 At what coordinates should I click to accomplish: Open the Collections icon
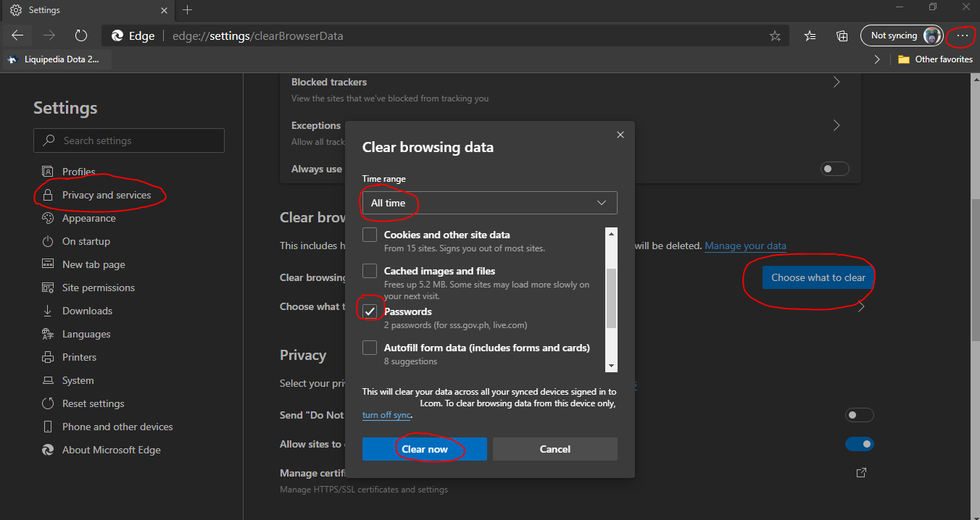click(842, 35)
